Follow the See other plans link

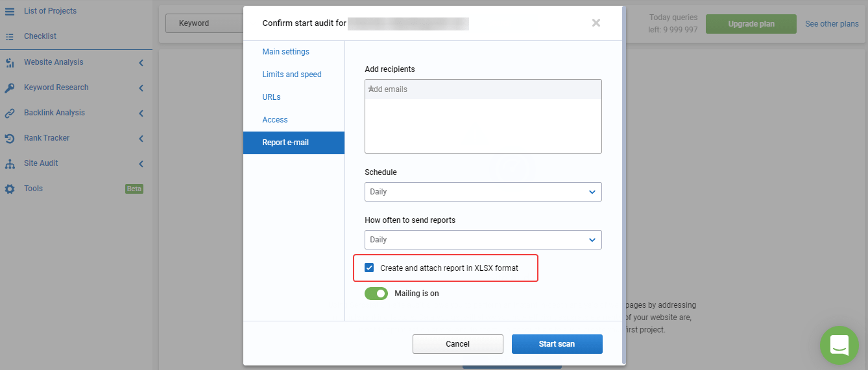click(832, 24)
